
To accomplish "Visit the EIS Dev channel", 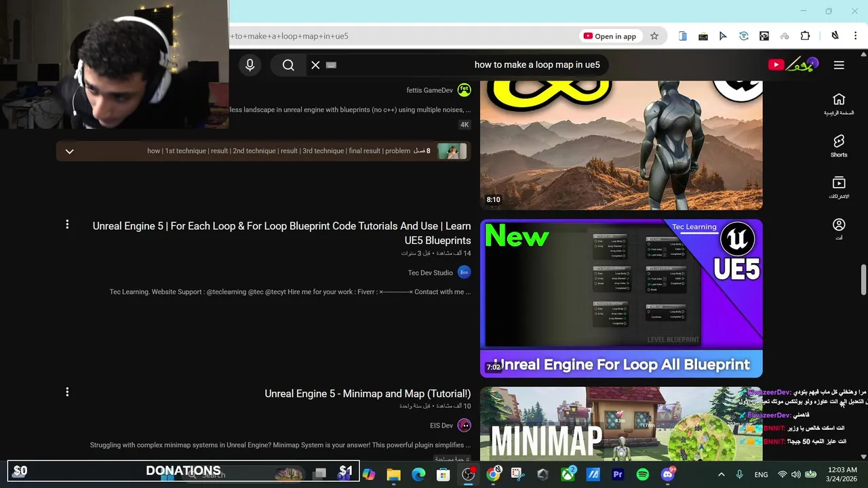I will pyautogui.click(x=441, y=426).
